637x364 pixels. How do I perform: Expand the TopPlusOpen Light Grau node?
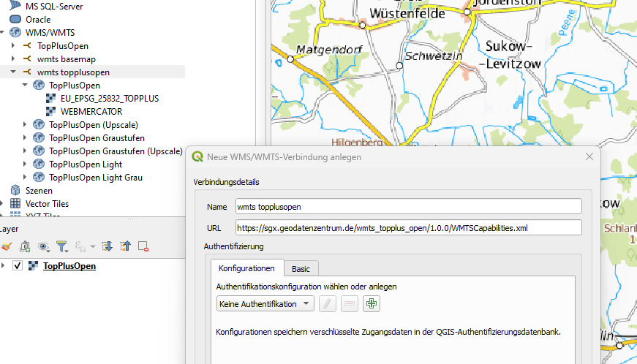(25, 178)
